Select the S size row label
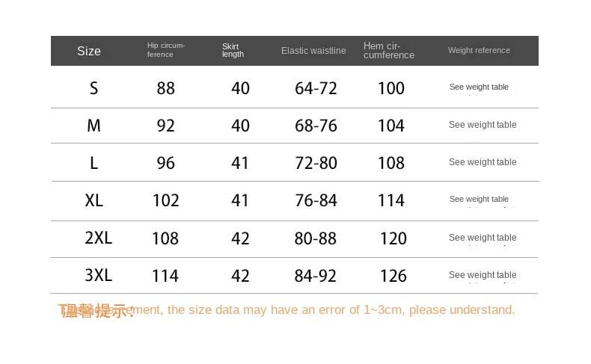This screenshot has height=364, width=591. 94,88
